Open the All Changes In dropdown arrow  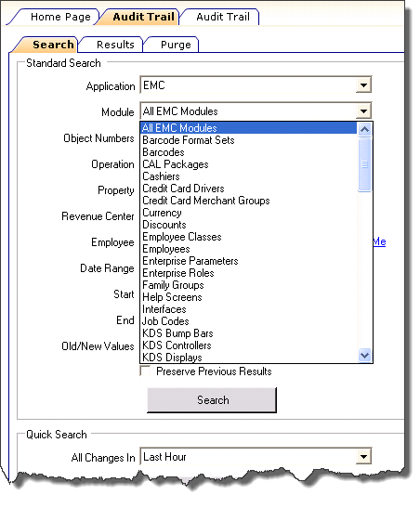click(363, 457)
